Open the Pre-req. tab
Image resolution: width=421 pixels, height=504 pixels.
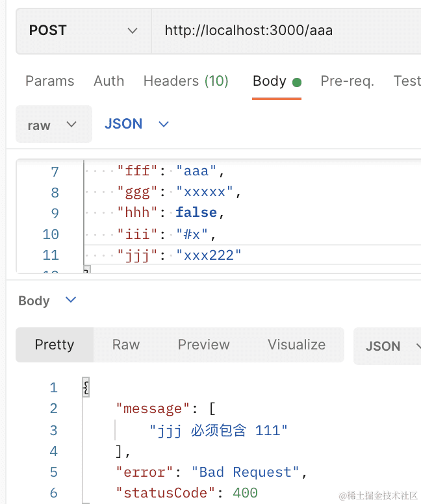[x=347, y=81]
